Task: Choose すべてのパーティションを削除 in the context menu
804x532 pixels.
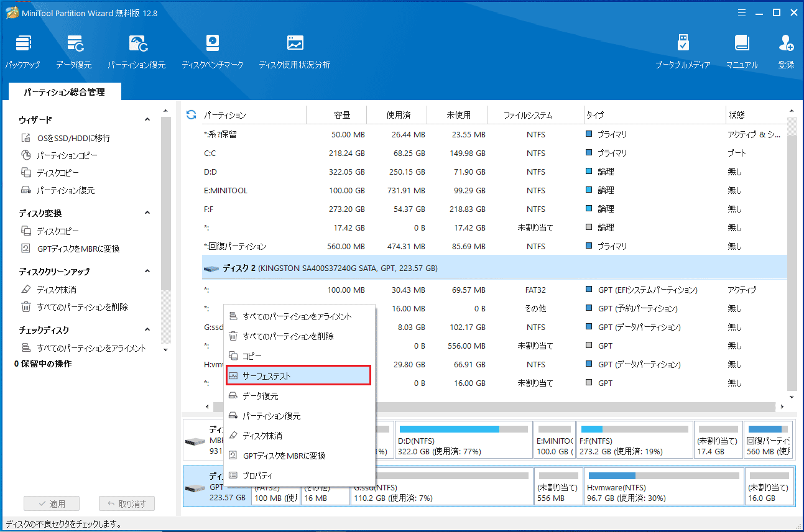Action: point(299,336)
